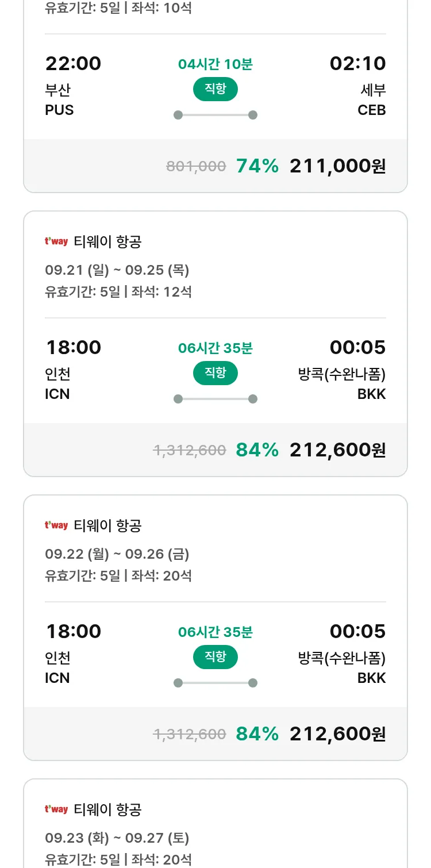Click the 직항 badge on the 09.21 flight
Viewport: 431px width, 868px height.
pyautogui.click(x=215, y=373)
